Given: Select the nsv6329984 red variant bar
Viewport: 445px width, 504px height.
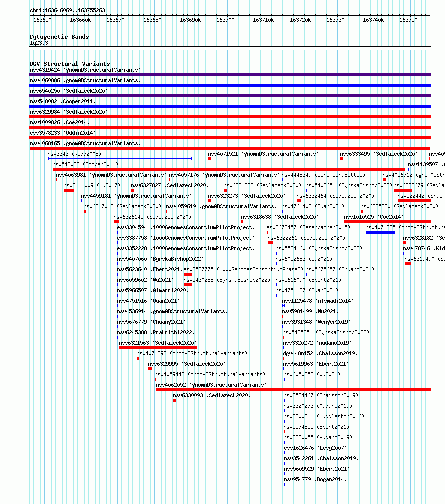Looking at the screenshot, I should [x=230, y=117].
